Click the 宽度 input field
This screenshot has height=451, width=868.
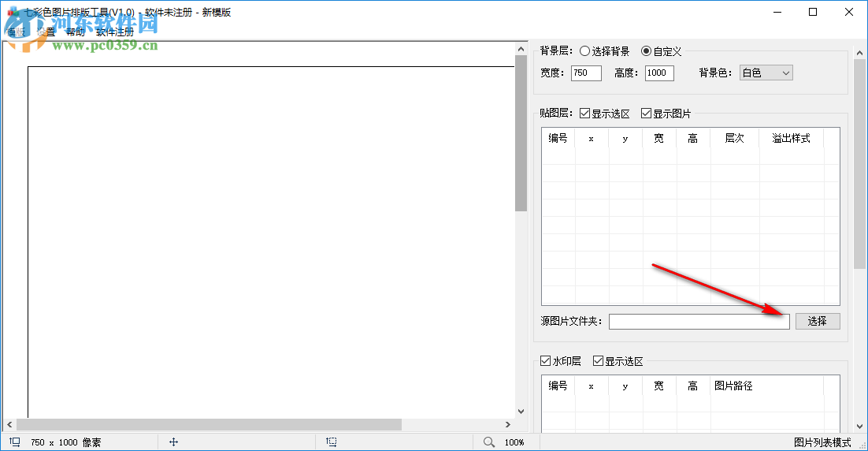tap(586, 73)
